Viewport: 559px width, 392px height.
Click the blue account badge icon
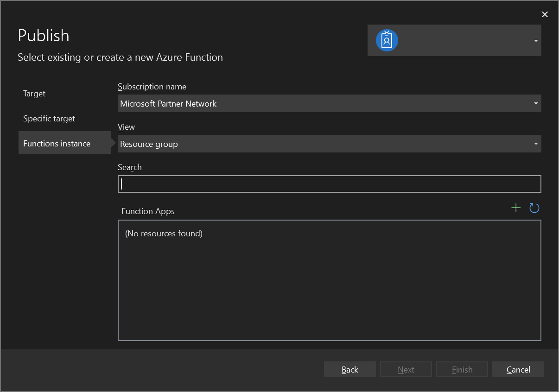point(387,40)
